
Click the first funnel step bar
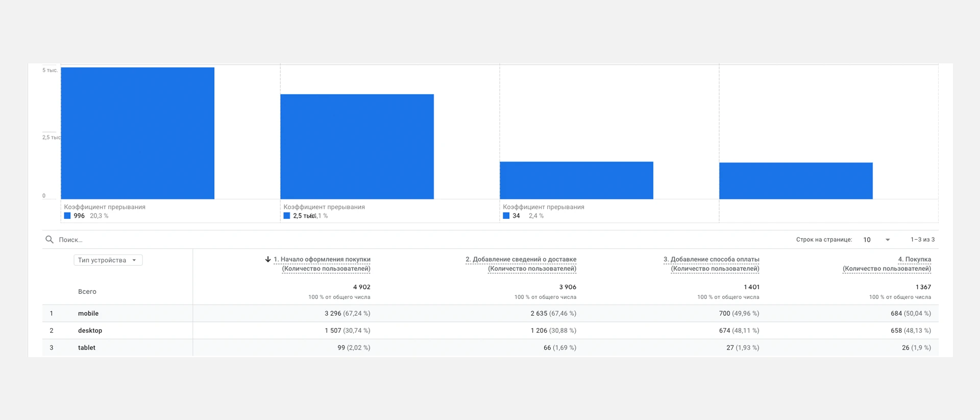(x=137, y=133)
